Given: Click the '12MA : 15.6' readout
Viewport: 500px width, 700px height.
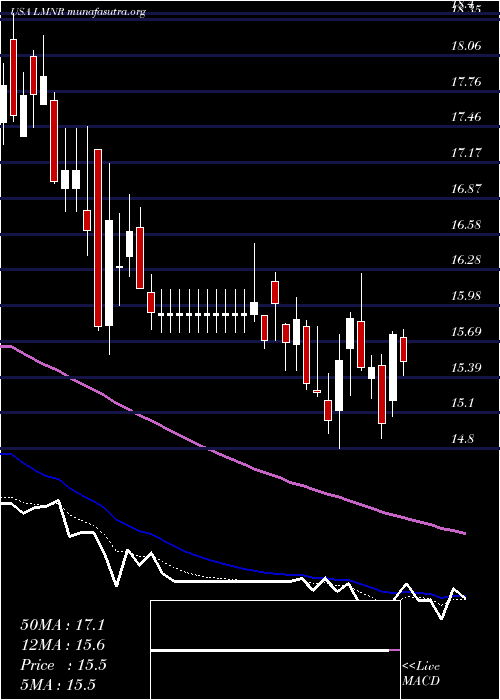Looking at the screenshot, I should (x=62, y=645).
